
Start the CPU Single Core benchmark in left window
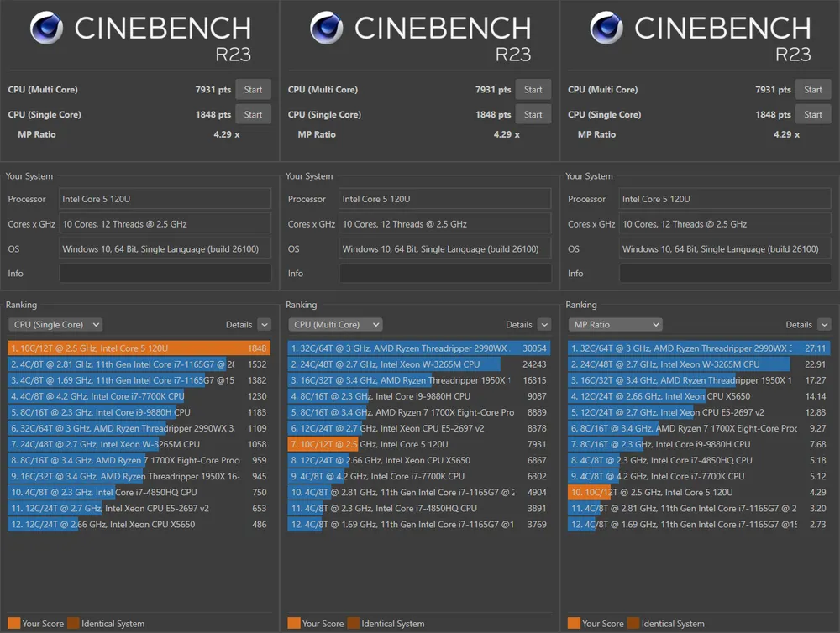[253, 114]
